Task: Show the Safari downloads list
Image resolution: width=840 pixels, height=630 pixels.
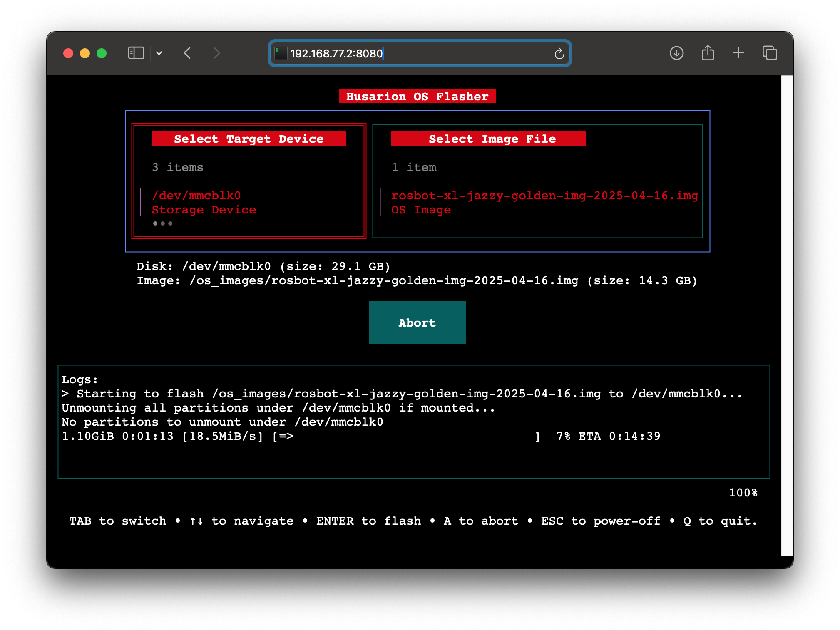Action: tap(676, 53)
